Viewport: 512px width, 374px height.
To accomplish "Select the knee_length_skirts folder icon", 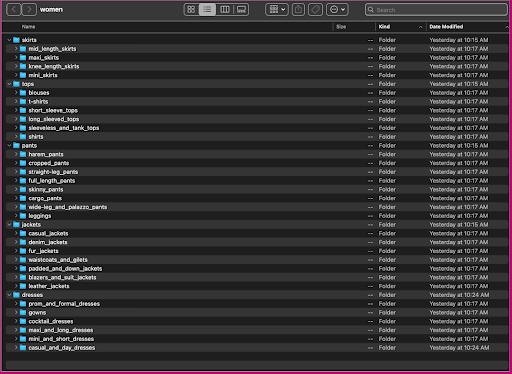I will (x=23, y=66).
